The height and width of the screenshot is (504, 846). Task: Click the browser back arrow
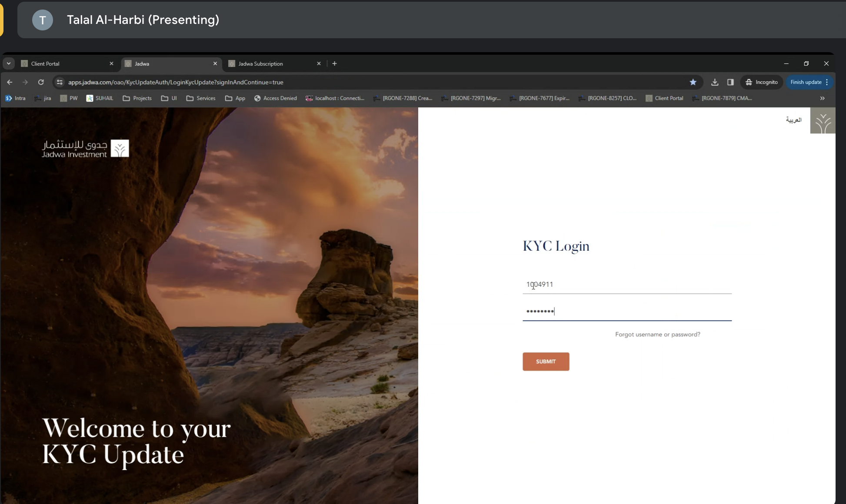10,82
